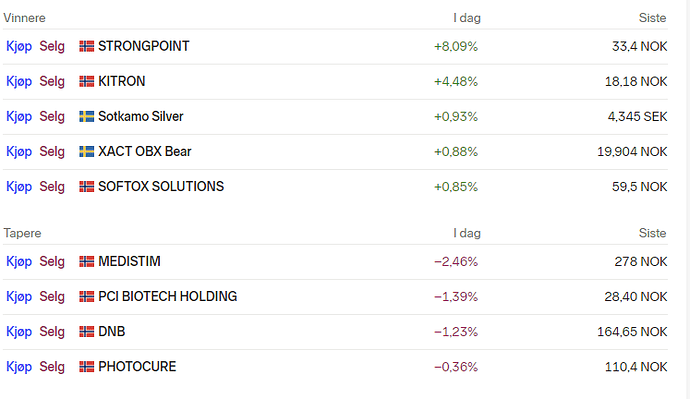Sort losers by the Siste column header

click(x=653, y=233)
